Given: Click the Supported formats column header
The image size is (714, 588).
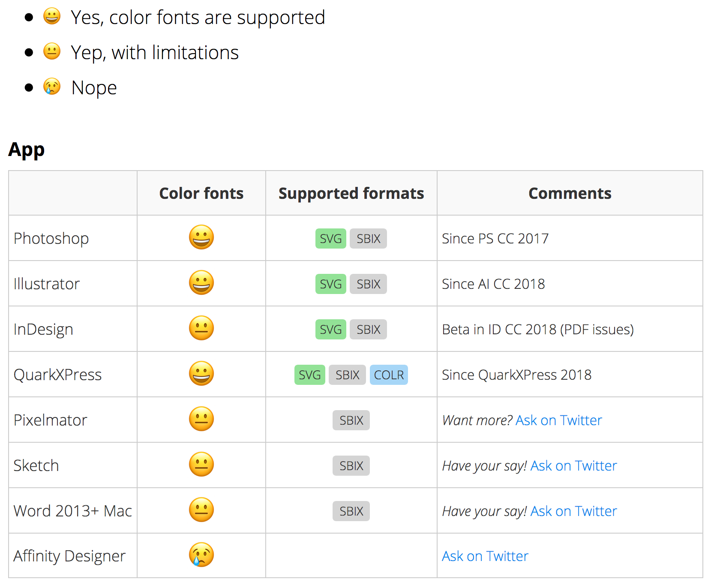Looking at the screenshot, I should [x=351, y=193].
